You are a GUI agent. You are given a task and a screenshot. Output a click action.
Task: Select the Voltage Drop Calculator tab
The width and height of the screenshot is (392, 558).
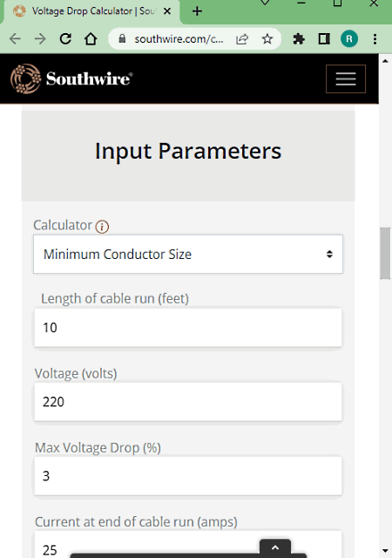92,11
